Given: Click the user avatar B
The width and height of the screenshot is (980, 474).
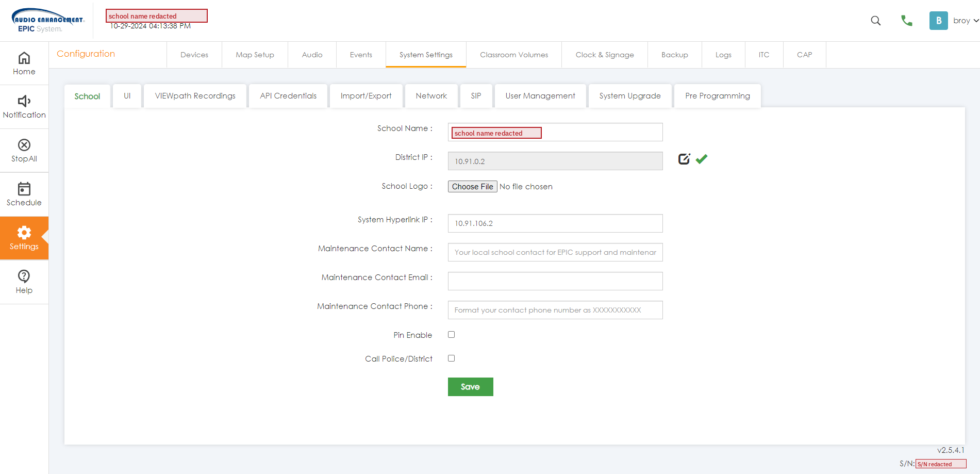Looking at the screenshot, I should pyautogui.click(x=938, y=21).
